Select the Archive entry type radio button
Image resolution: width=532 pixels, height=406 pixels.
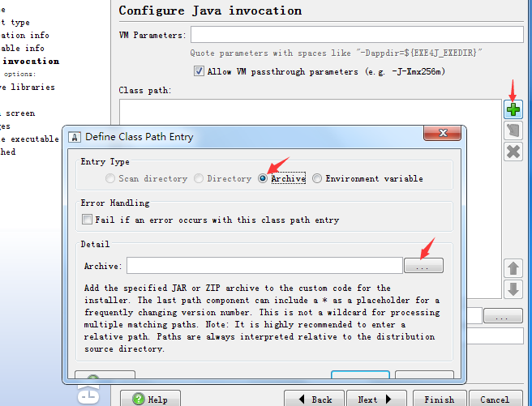click(x=263, y=178)
